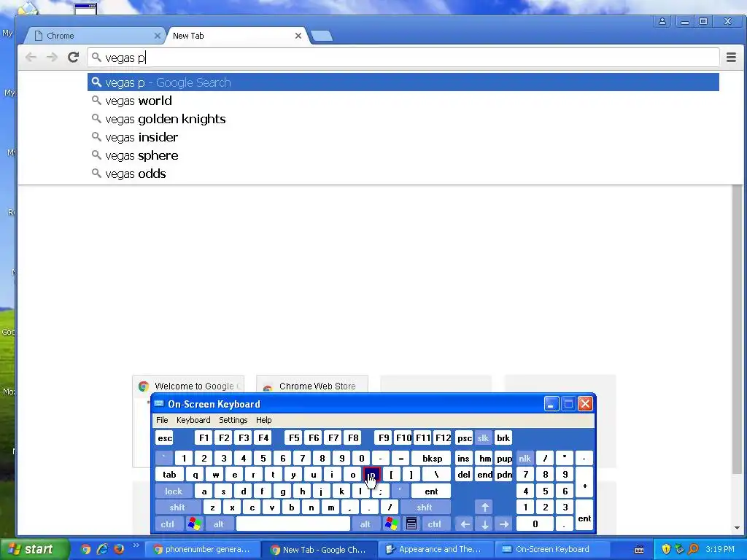Click the del key on the keyboard
Image resolution: width=747 pixels, height=560 pixels.
click(x=463, y=475)
